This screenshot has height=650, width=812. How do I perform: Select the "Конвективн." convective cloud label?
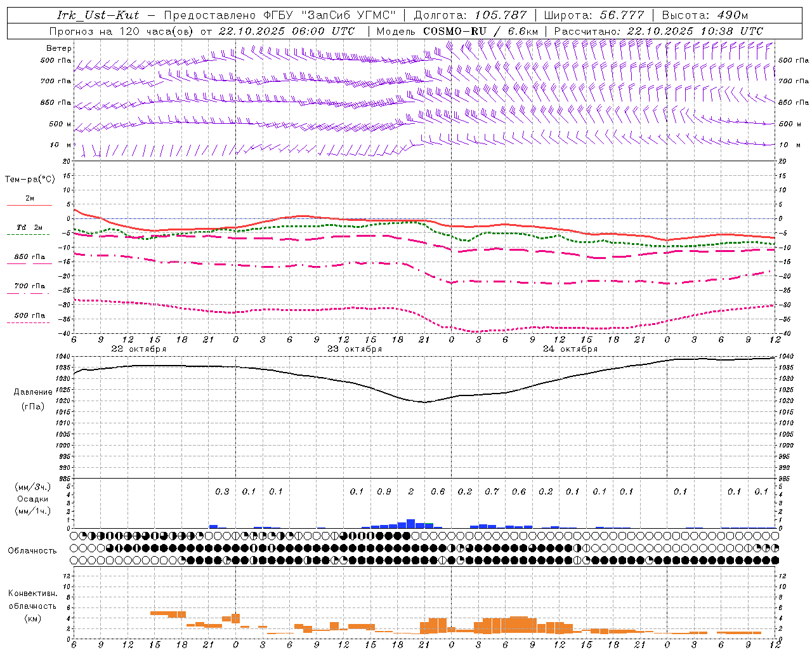33,594
